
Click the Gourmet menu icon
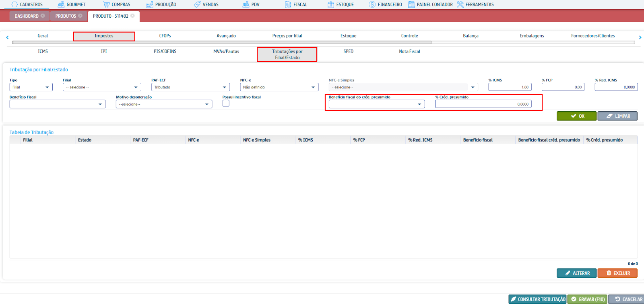(61, 4)
